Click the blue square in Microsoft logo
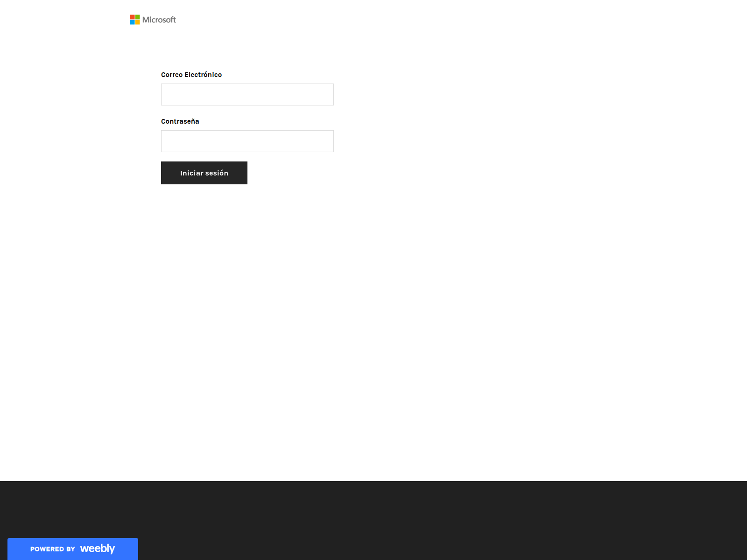 click(x=133, y=22)
